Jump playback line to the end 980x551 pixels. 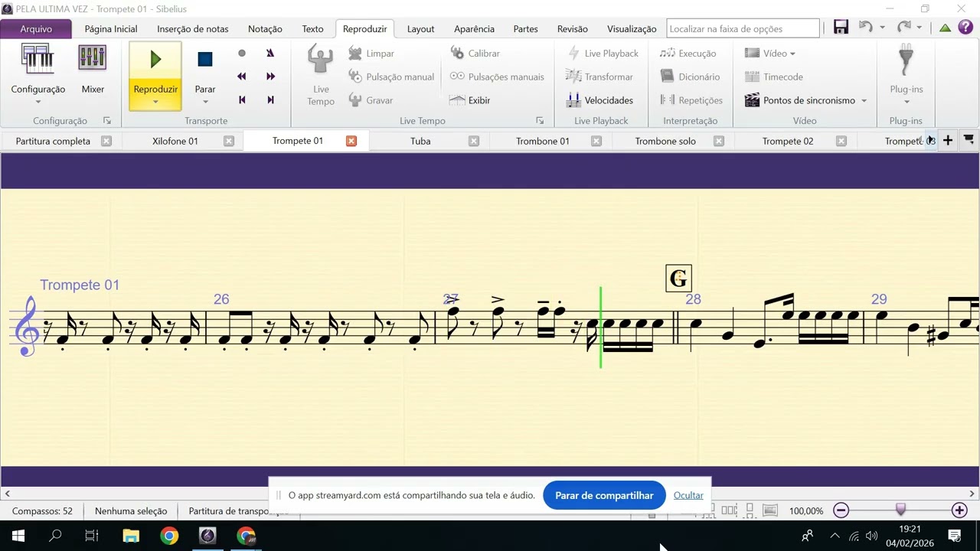270,99
